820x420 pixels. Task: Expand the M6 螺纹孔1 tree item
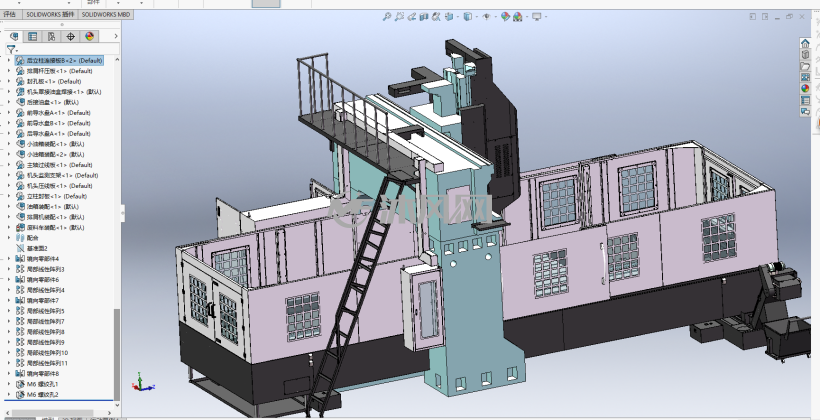8,384
